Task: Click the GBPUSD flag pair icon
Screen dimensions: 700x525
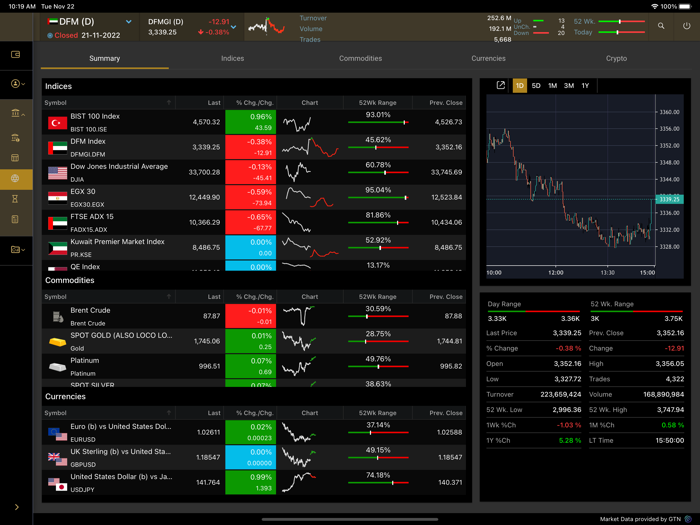Action: point(57,458)
